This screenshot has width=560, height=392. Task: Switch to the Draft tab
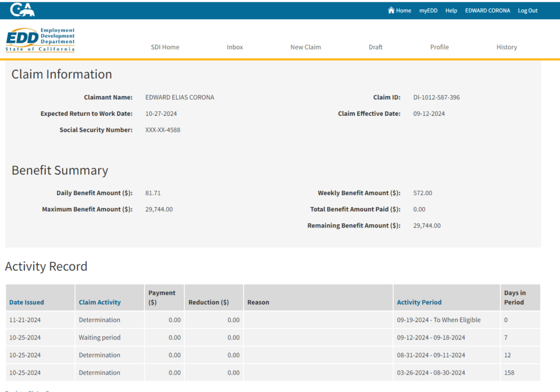(376, 47)
